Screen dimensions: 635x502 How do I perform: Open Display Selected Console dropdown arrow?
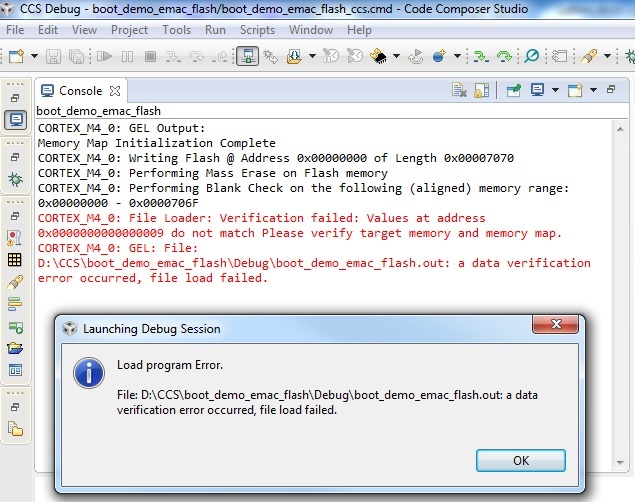555,90
